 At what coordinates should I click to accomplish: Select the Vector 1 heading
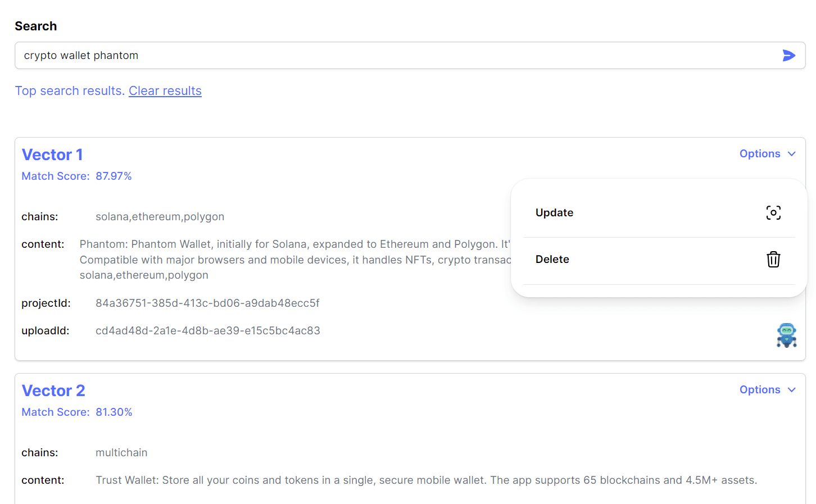52,155
